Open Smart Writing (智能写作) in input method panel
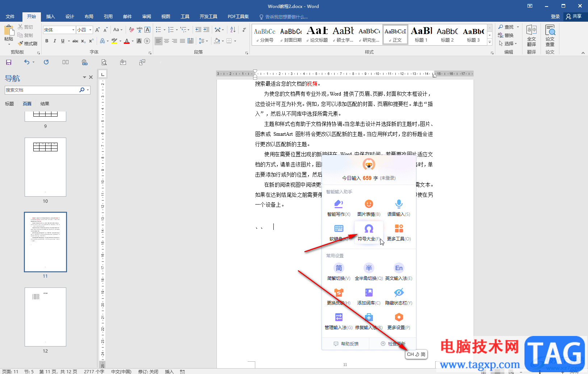This screenshot has width=588, height=374. [x=339, y=208]
